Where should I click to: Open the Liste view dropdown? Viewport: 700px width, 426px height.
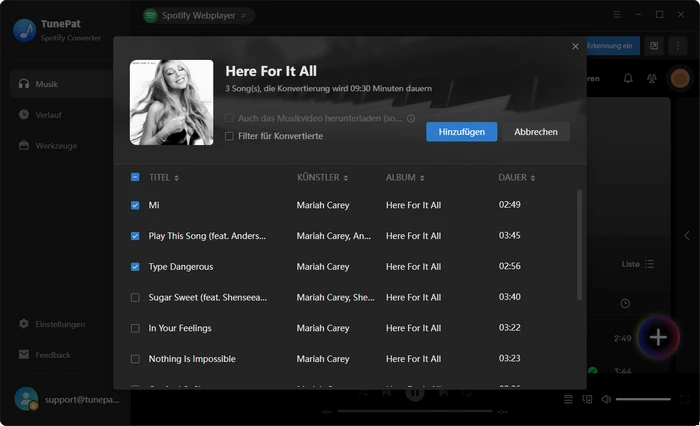click(638, 264)
